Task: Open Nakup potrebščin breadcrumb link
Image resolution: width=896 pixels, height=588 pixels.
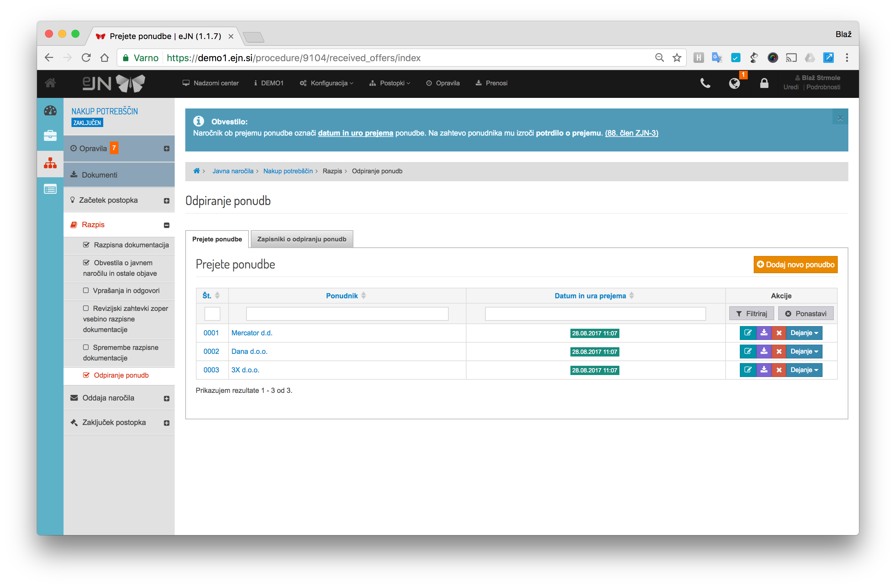Action: [x=288, y=171]
